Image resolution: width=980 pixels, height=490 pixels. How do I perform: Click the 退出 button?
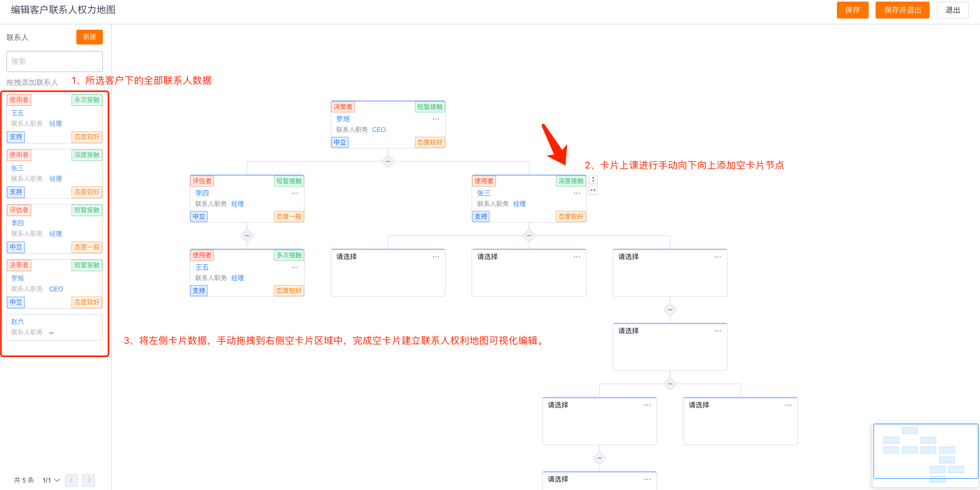click(x=953, y=10)
